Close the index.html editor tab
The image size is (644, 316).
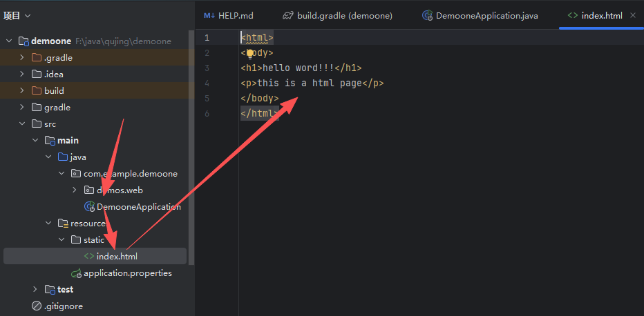pos(632,16)
